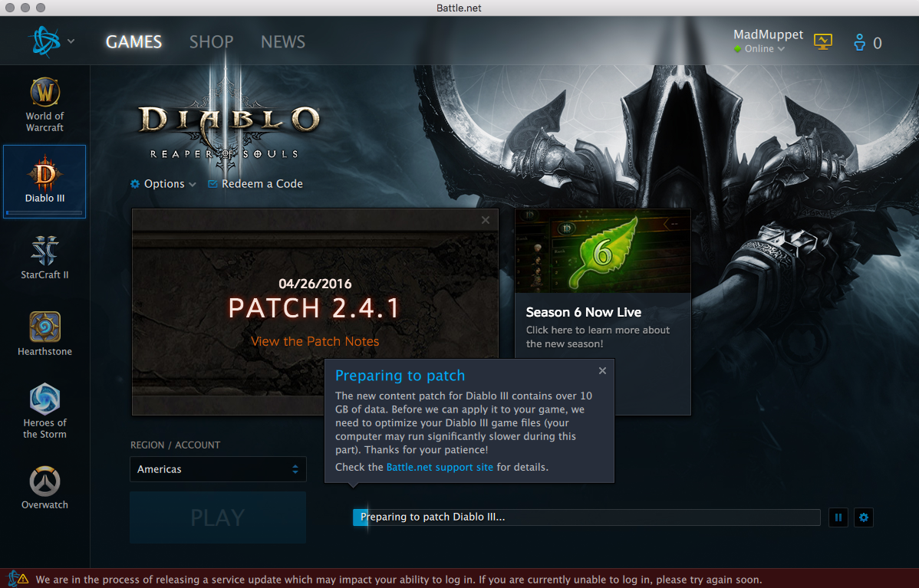This screenshot has width=919, height=588.
Task: Click the 04/26/2016 PATCH 2.4.1 banner
Action: (315, 312)
